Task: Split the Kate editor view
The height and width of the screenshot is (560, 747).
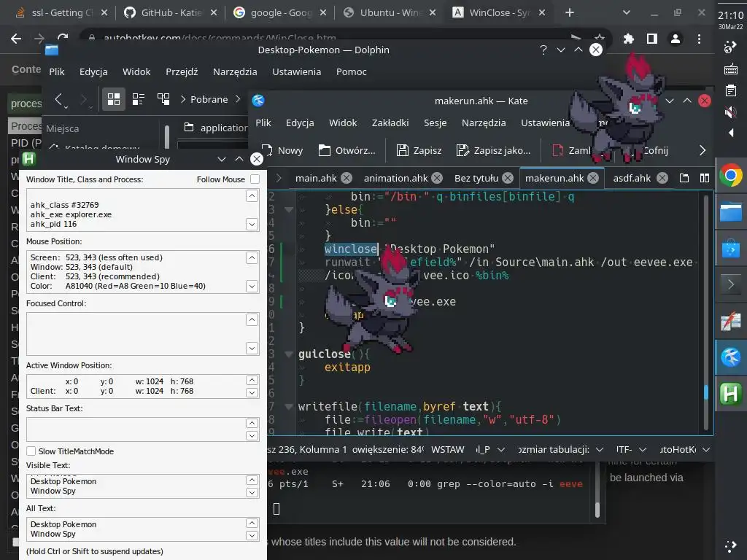Action: tap(705, 178)
